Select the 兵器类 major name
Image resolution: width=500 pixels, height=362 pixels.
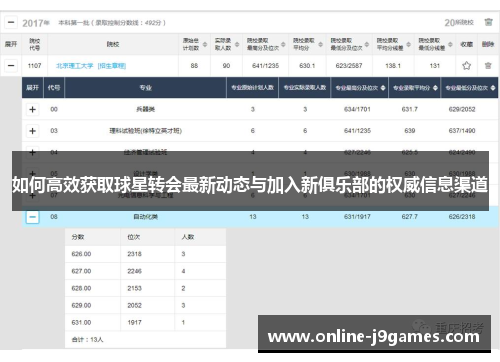click(146, 109)
